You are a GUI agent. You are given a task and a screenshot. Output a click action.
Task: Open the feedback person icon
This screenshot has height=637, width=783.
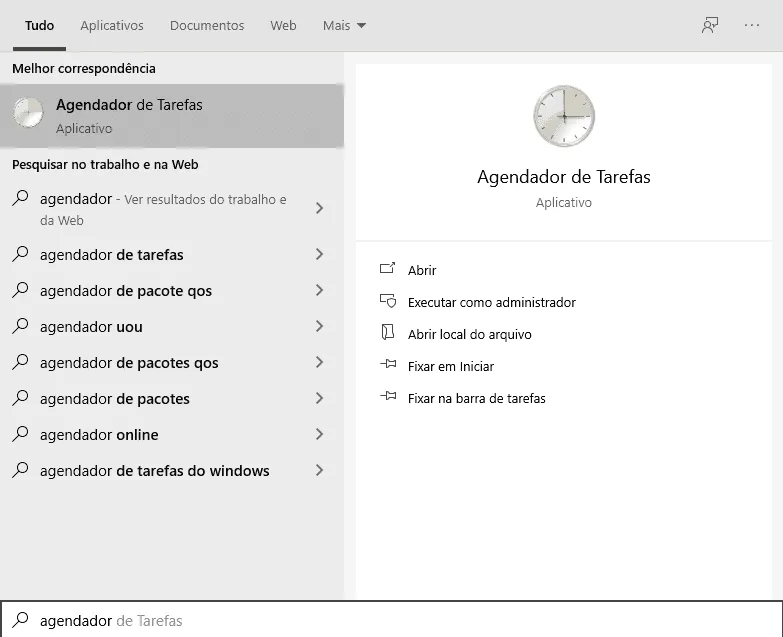point(710,25)
